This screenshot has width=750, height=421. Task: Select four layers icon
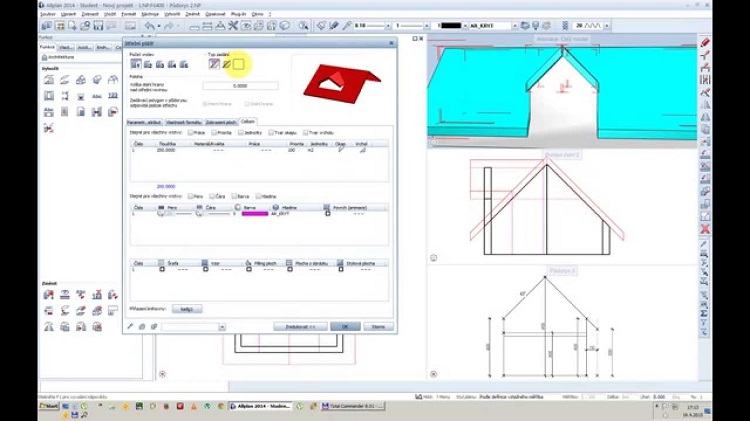coord(172,64)
